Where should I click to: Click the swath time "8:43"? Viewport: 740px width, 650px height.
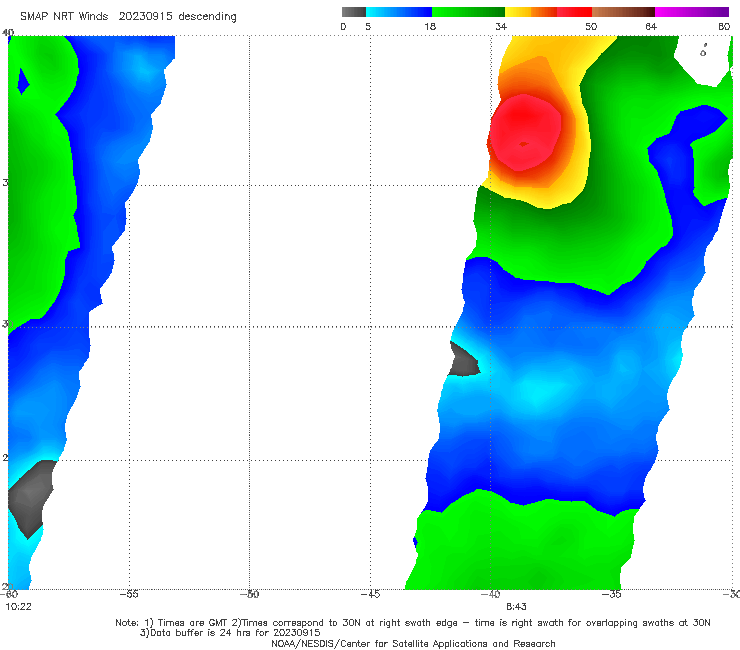click(x=516, y=607)
